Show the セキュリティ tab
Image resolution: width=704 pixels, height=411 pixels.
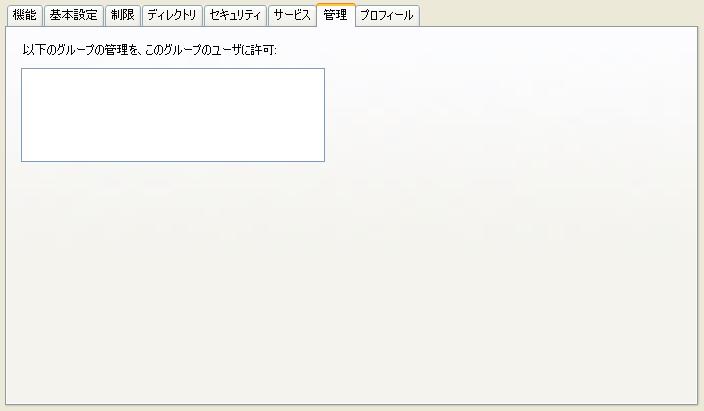tap(235, 15)
